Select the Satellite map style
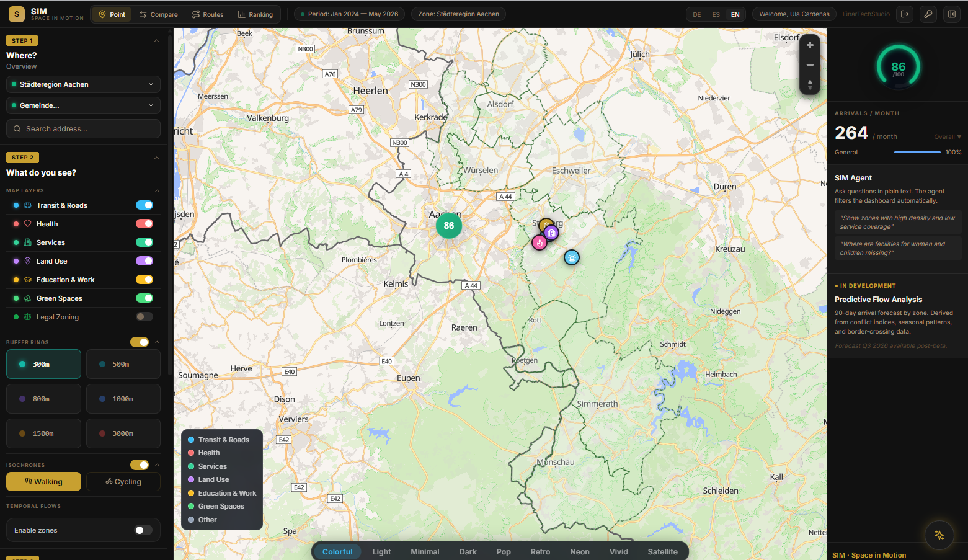 click(x=663, y=552)
